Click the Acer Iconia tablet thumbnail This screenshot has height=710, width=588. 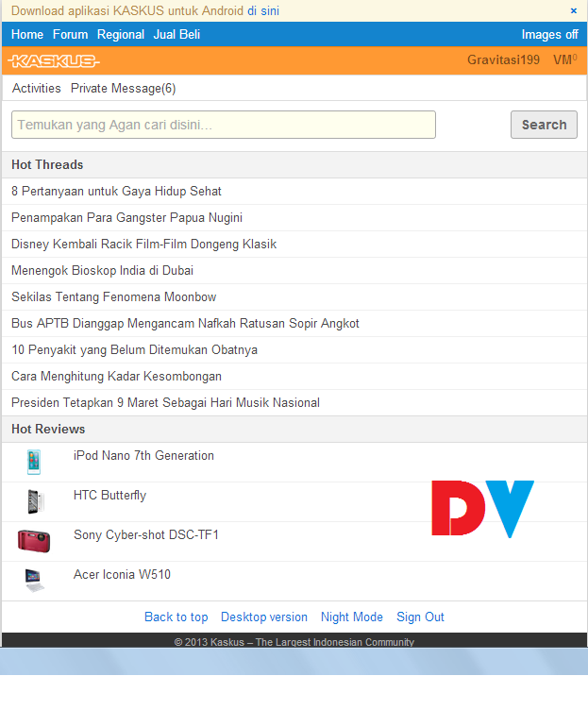tap(34, 581)
